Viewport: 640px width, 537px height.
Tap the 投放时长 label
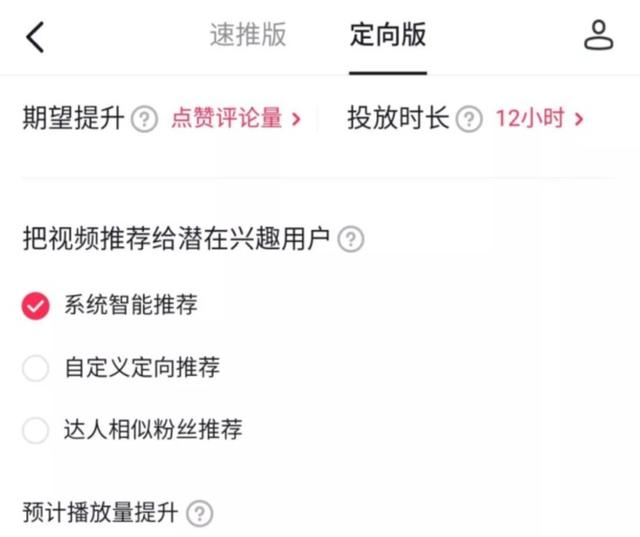tap(398, 119)
